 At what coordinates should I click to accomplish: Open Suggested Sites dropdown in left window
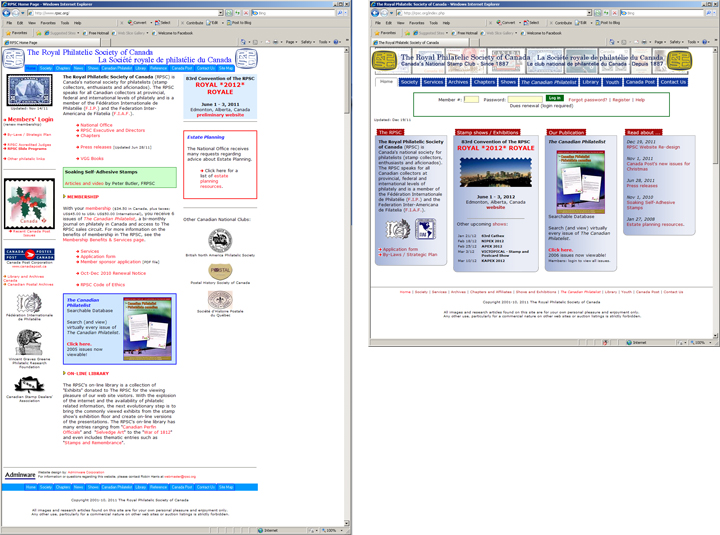78,33
